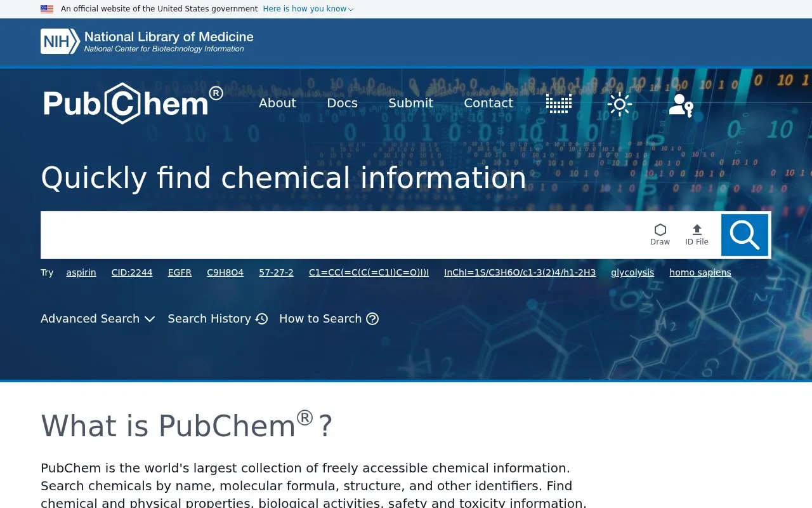Expand 'Here is how you know' dropdown
Screen dimensions: 812x508
click(x=308, y=9)
